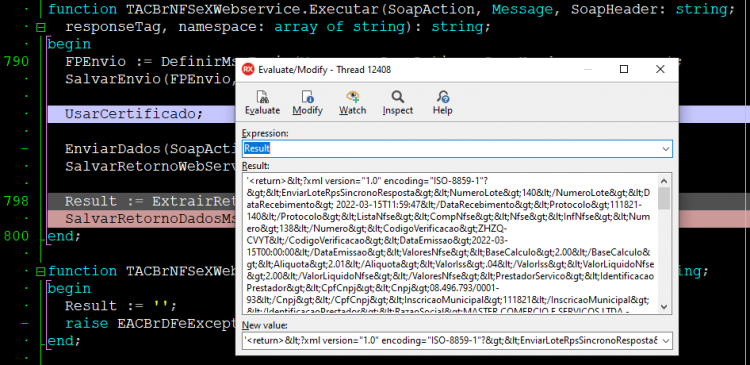Collapse the second TACBrNFSeXWeb function fold marker
Viewport: 750px width, 365px height.
41,271
